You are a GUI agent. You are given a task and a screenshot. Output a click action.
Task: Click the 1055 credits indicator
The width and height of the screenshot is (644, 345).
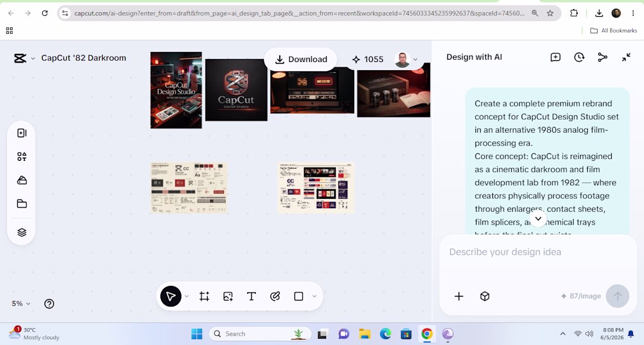pyautogui.click(x=368, y=60)
